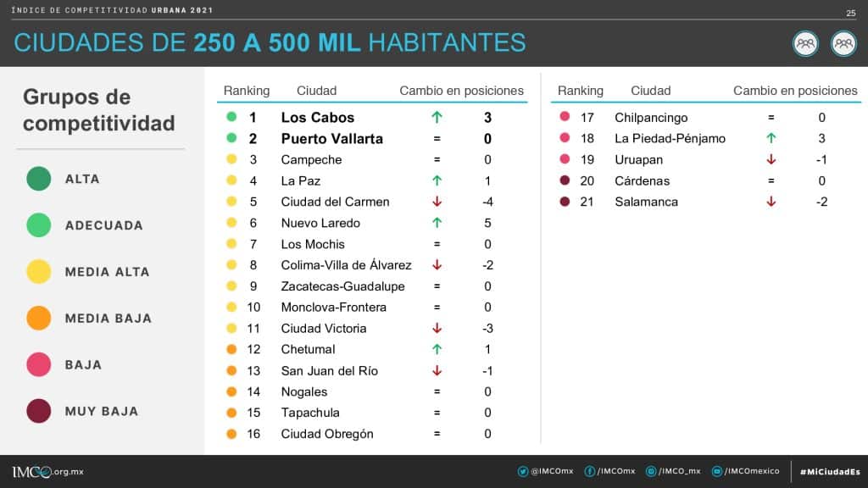Viewport: 868px width, 488px height.
Task: Click the Instagram icon beside /IMCO_mx
Action: coord(651,471)
